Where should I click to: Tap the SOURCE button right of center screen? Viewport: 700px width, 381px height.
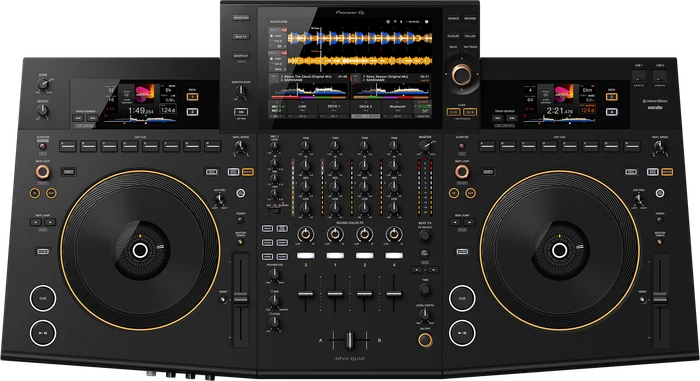click(454, 19)
